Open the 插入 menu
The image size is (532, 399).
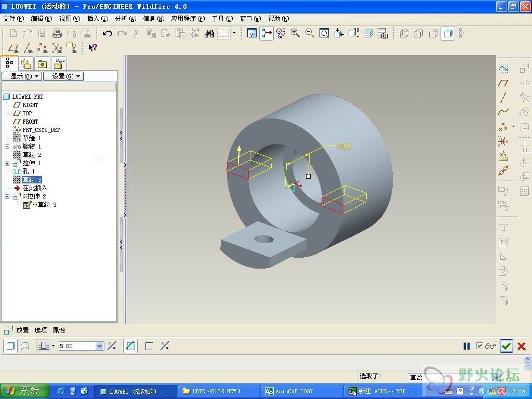pos(98,19)
